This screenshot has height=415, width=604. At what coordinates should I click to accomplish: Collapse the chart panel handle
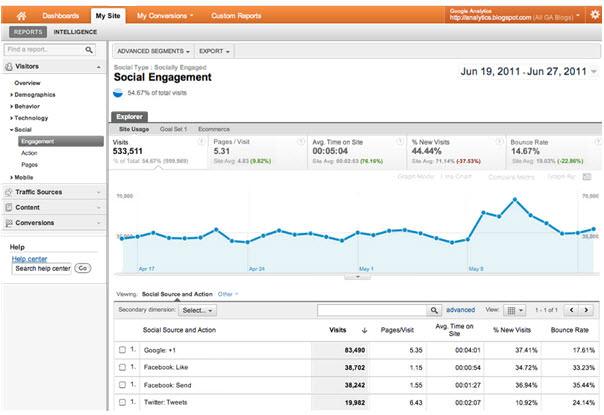tap(357, 277)
